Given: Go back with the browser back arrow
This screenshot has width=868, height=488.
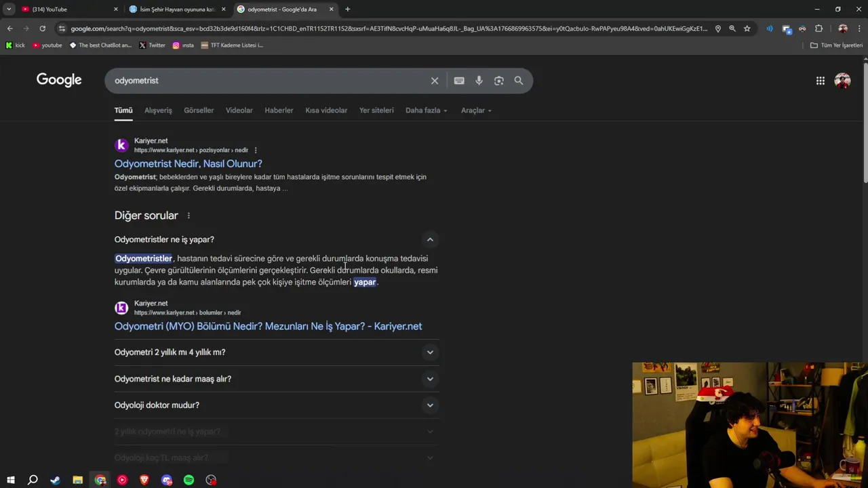Looking at the screenshot, I should point(9,28).
